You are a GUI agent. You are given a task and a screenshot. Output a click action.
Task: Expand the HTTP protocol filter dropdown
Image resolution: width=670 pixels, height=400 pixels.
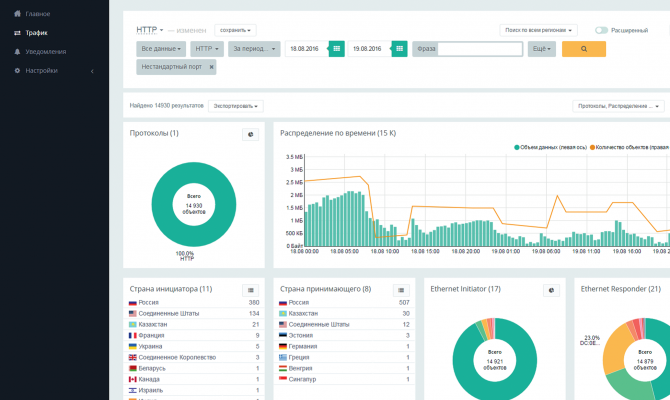207,49
